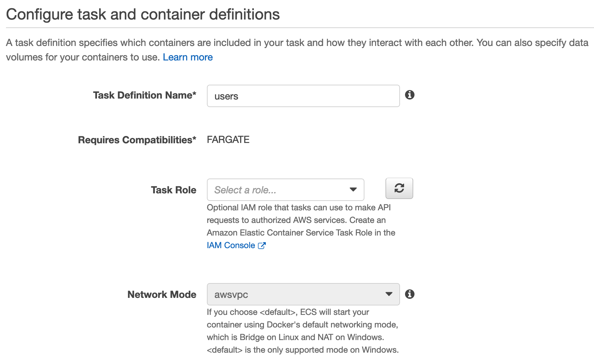Follow the Learn more link
The width and height of the screenshot is (594, 364).
coord(188,57)
